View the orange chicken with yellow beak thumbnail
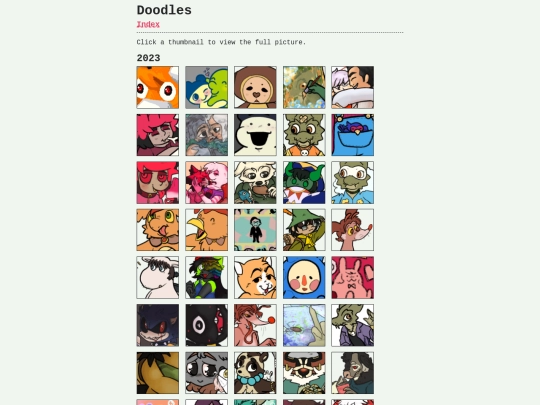The width and height of the screenshot is (540, 405). [x=207, y=230]
